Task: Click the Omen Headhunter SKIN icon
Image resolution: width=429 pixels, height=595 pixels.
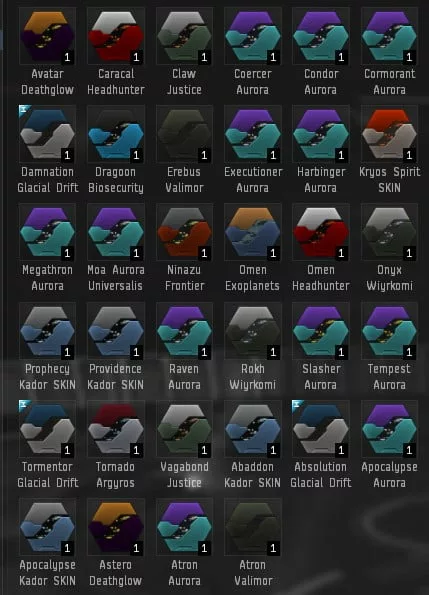Action: coord(321,232)
